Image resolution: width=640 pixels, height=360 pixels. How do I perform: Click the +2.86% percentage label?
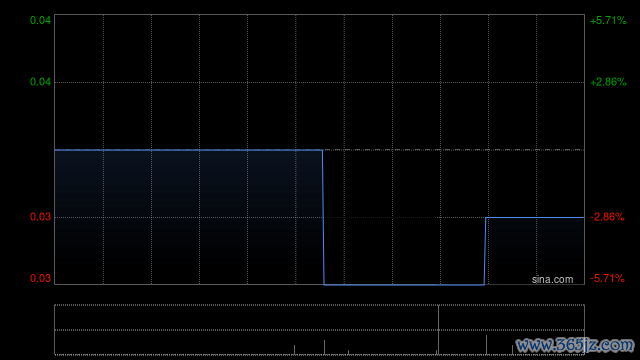(608, 82)
